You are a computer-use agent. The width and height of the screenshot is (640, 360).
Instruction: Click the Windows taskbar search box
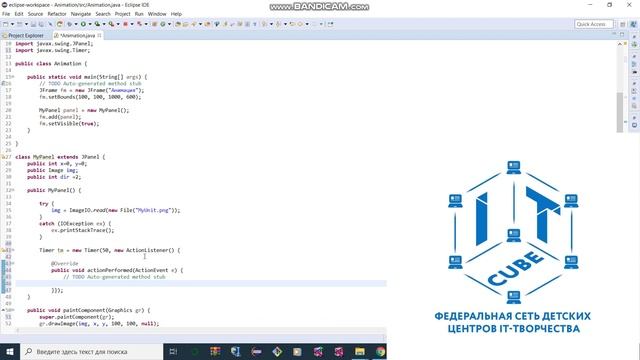point(91,351)
